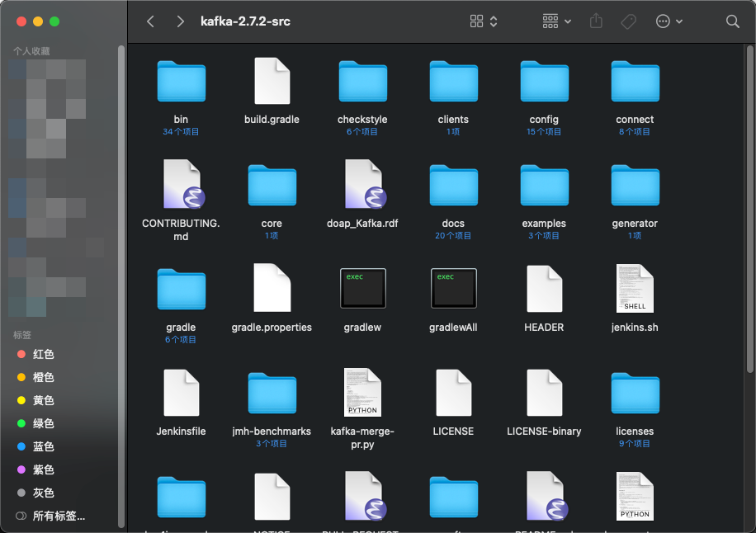Click the kafka-2.7.2-src window title

tap(245, 21)
